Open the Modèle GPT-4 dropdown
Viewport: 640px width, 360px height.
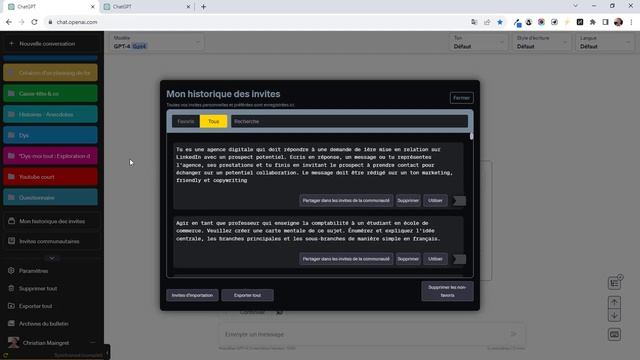(157, 42)
